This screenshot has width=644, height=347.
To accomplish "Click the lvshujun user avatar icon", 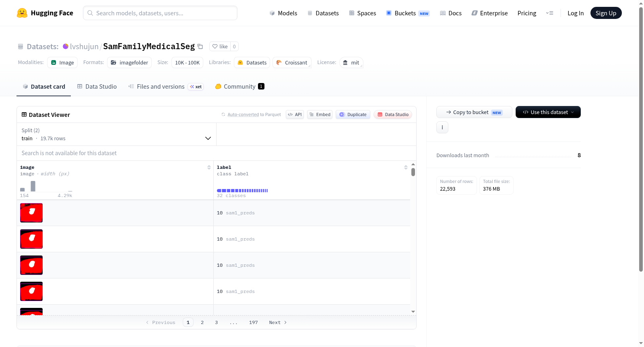I will (x=66, y=46).
